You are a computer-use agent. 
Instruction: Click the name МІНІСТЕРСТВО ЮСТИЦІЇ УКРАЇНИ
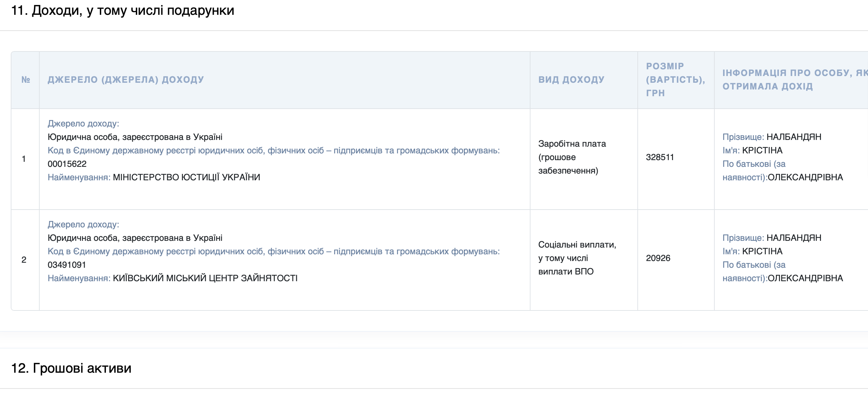click(x=186, y=177)
